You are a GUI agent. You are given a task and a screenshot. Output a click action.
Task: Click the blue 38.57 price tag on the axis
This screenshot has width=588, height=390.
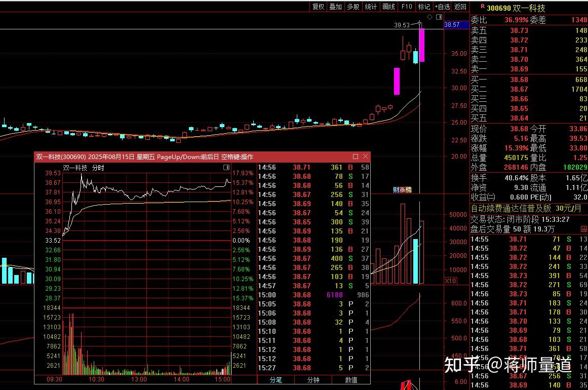pos(456,25)
